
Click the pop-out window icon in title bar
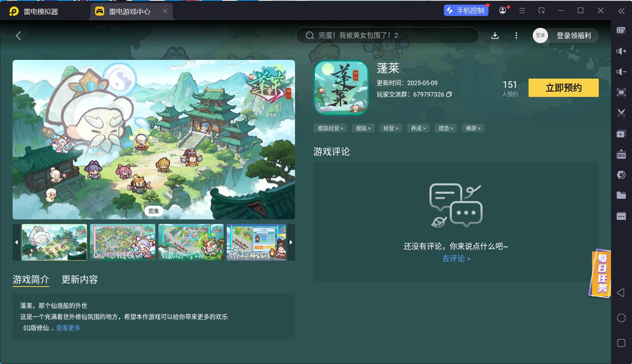pos(542,11)
